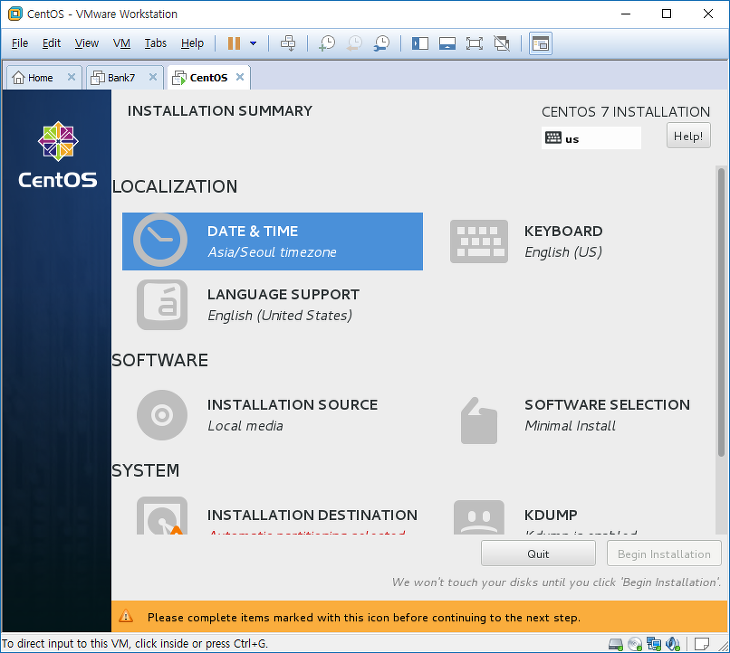Click the Kdump sad face icon
This screenshot has width=730, height=653.
point(479,517)
